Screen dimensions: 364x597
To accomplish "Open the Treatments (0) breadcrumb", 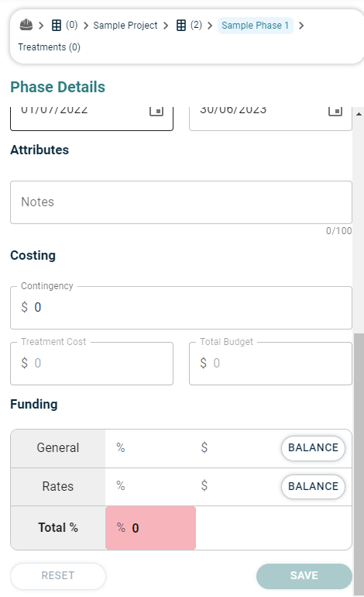I will click(x=49, y=47).
